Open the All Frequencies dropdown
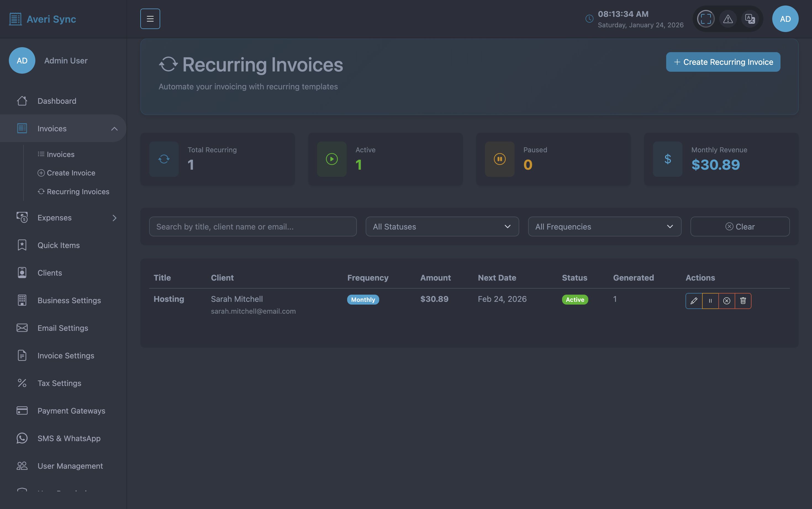Screen dimensions: 812x509 (605, 226)
